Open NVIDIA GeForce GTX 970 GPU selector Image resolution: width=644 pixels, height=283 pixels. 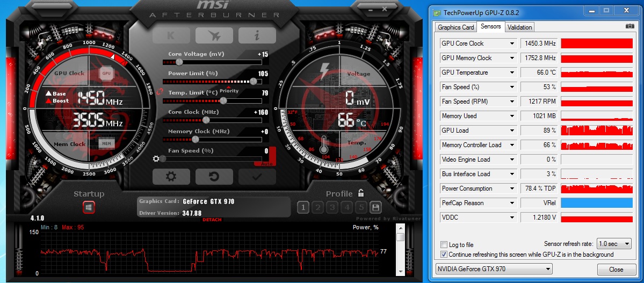point(494,270)
